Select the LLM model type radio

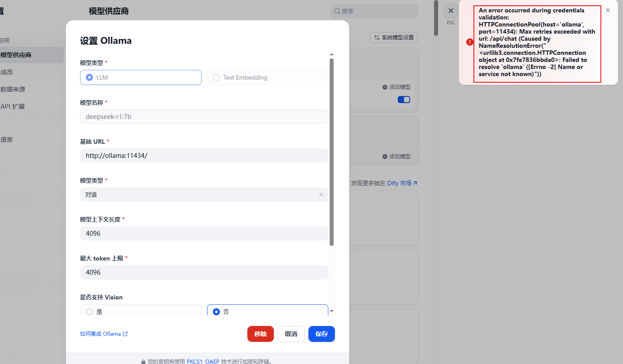point(141,77)
